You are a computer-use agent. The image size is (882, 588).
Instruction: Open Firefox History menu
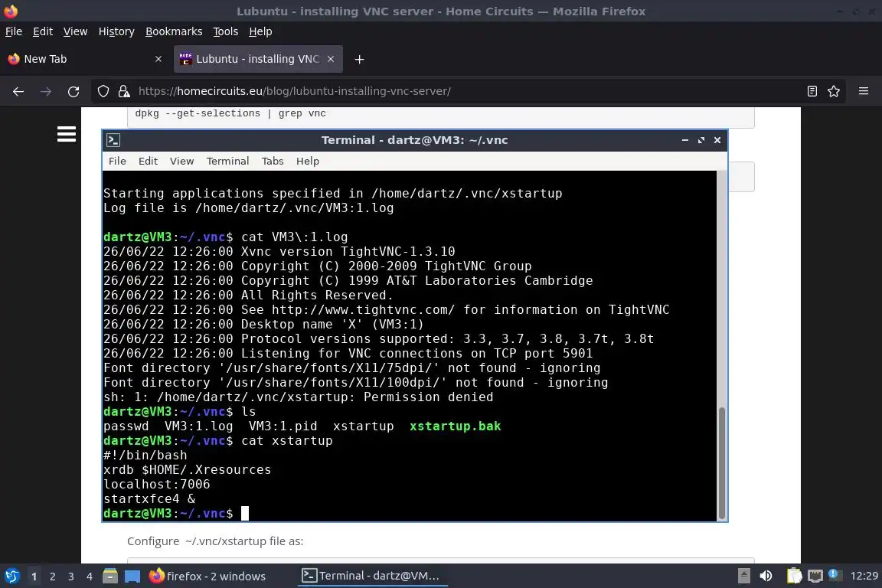tap(116, 31)
